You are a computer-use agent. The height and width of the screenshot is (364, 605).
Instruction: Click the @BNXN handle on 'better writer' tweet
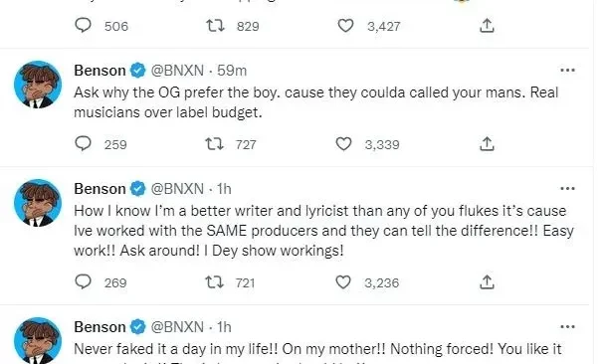pyautogui.click(x=177, y=189)
